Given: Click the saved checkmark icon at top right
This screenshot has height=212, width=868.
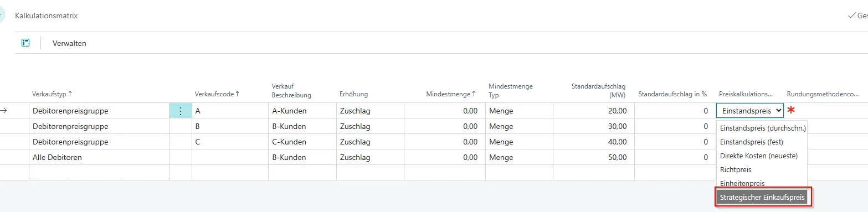Looking at the screenshot, I should [852, 15].
